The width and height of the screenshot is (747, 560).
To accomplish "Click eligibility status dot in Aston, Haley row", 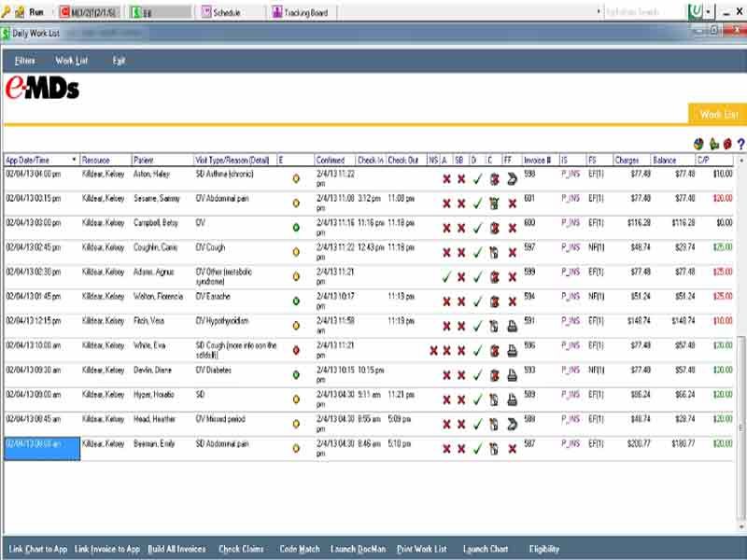I will tap(296, 178).
